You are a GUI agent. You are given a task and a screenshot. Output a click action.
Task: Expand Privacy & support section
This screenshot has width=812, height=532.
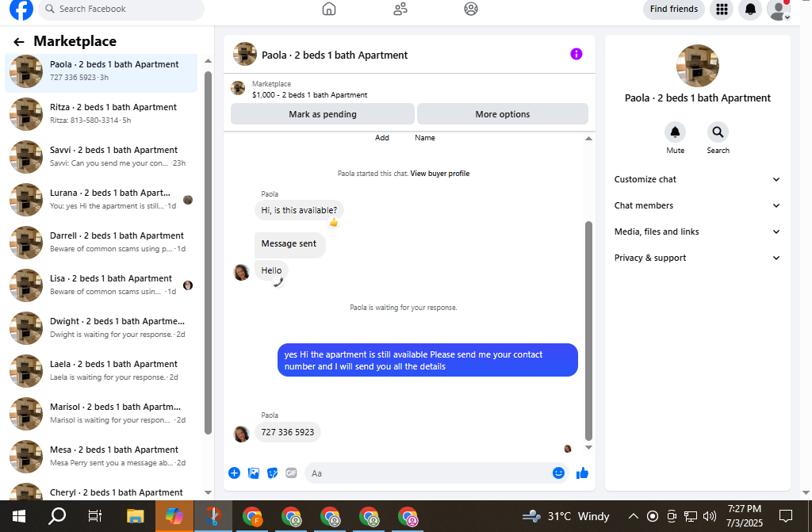(697, 258)
